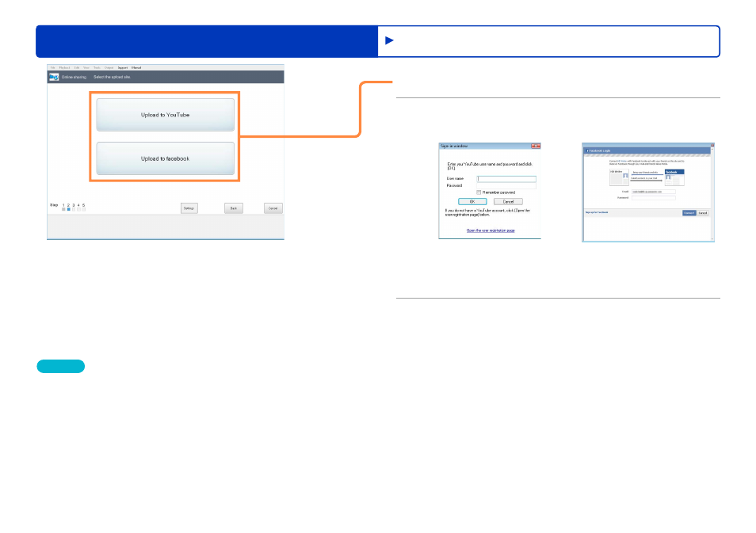Image resolution: width=756 pixels, height=533 pixels.
Task: Close the Facebook Login window
Action: pos(712,145)
